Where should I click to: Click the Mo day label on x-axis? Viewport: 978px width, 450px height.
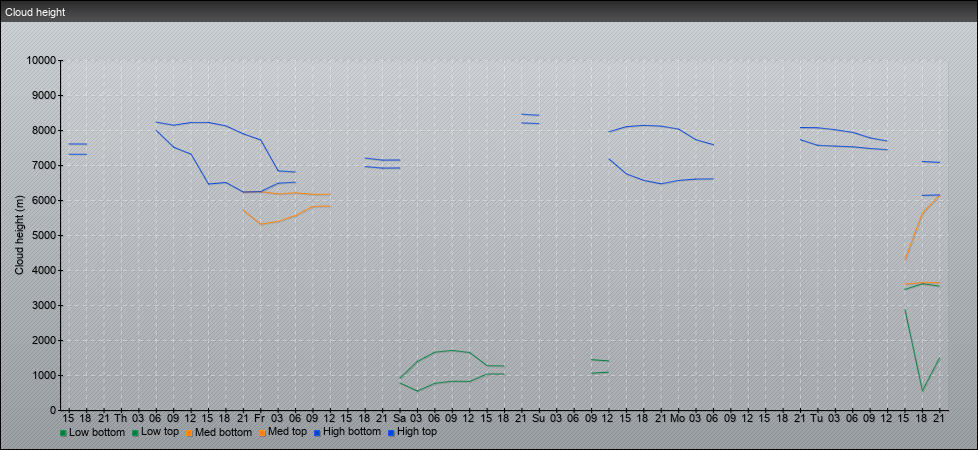coord(678,418)
